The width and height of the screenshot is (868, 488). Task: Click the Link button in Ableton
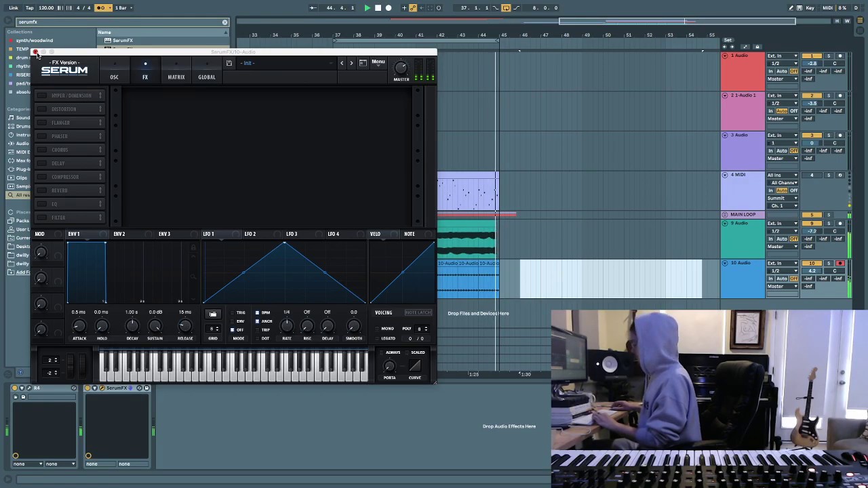[14, 7]
